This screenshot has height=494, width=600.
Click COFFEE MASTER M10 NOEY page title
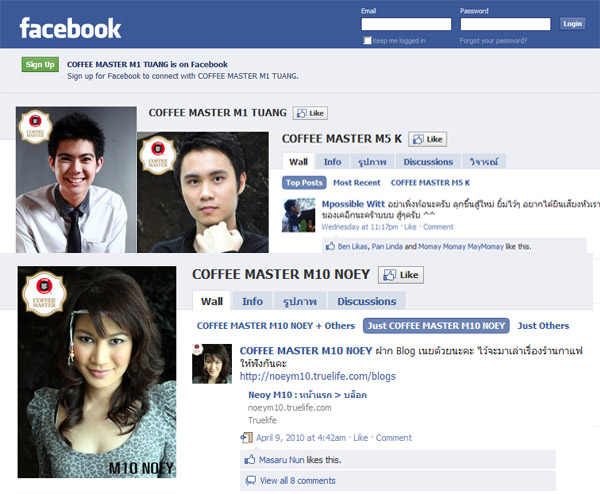pyautogui.click(x=281, y=274)
